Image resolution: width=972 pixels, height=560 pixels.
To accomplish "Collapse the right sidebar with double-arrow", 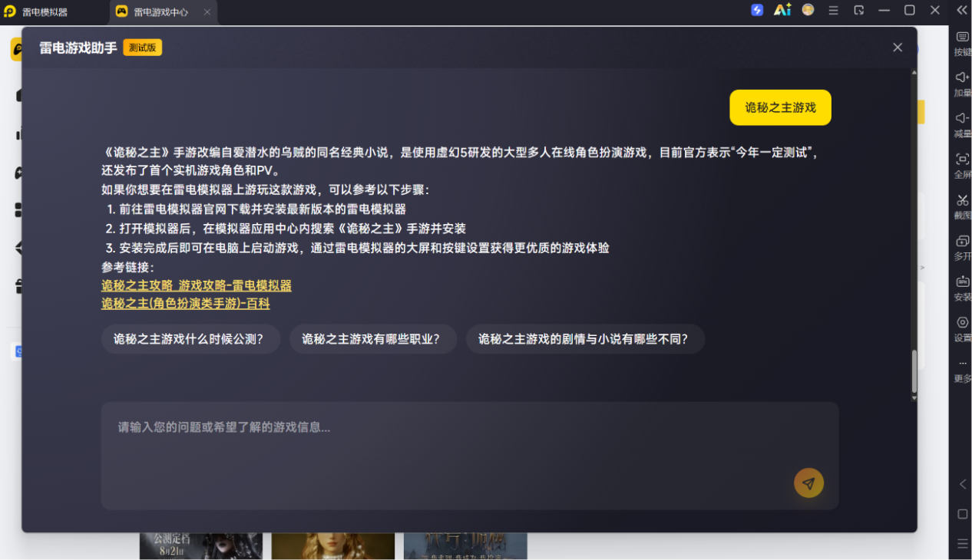I will pos(962,10).
